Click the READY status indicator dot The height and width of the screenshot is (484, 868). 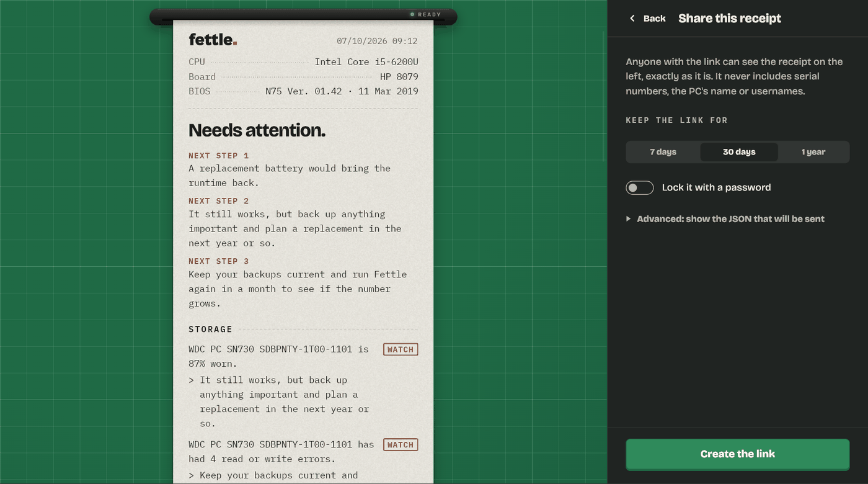tap(412, 14)
